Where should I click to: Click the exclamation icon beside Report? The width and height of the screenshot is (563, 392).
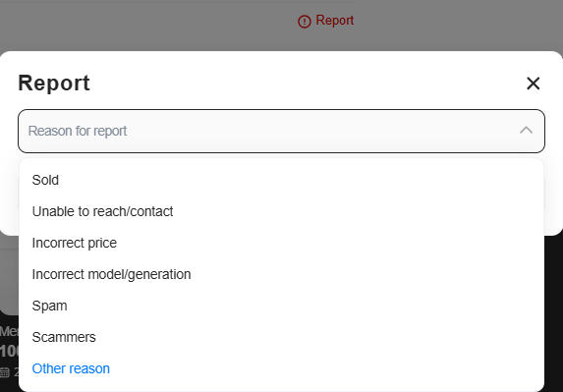305,22
